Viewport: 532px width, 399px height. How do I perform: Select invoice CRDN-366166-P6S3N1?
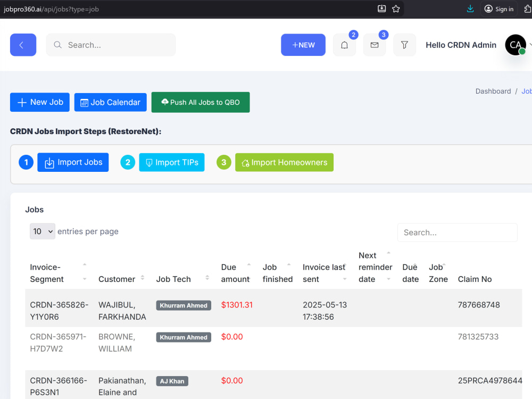59,386
